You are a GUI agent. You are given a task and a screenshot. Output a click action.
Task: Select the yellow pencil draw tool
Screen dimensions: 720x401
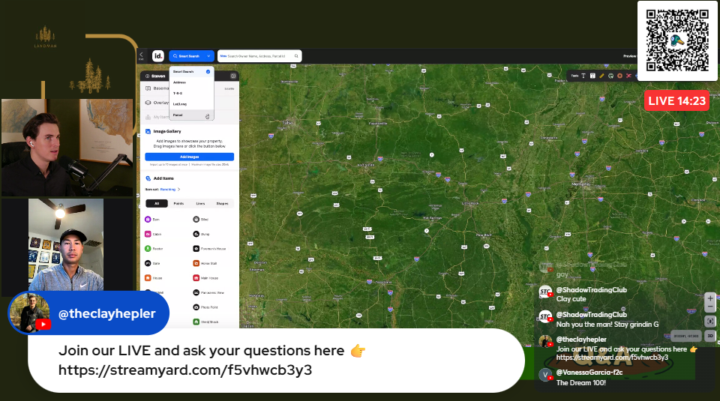tap(602, 76)
